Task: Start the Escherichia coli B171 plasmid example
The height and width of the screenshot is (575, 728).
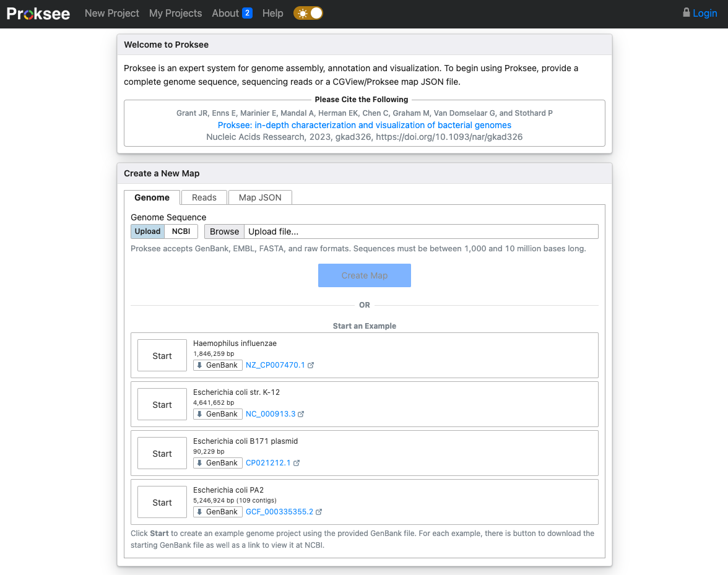Action: click(x=162, y=454)
